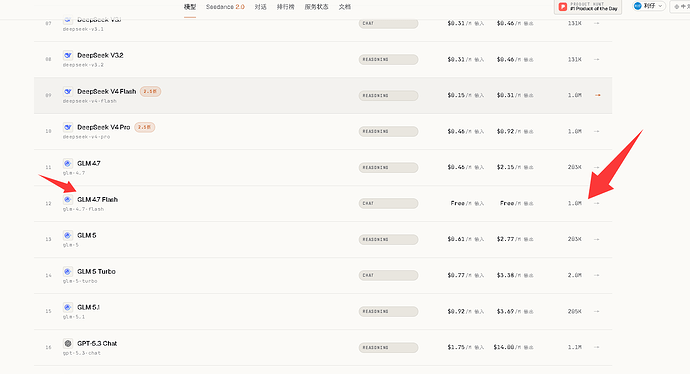The height and width of the screenshot is (374, 690).
Task: Click the arrow at end of GPT-5.3 Chat row
Action: pos(597,347)
